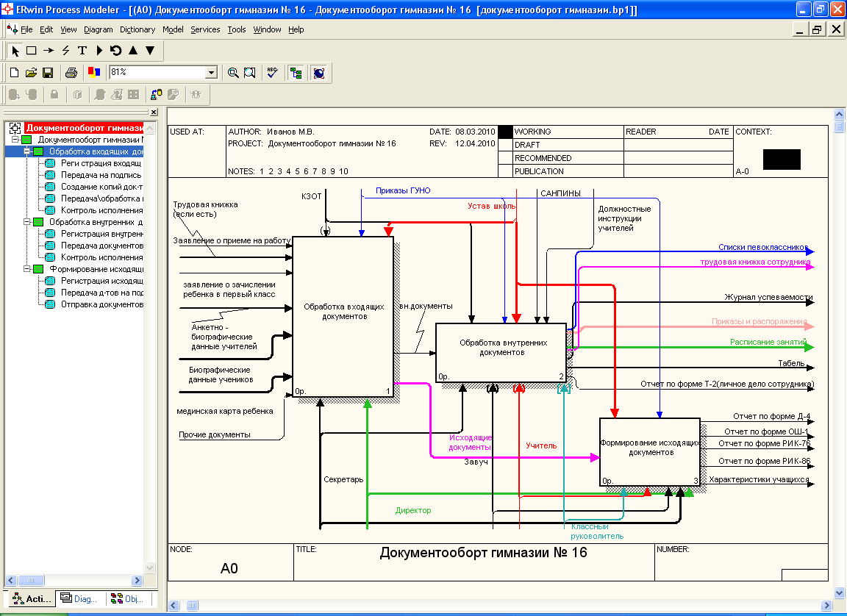The width and height of the screenshot is (847, 616).
Task: Click the Print icon
Action: pos(71,73)
